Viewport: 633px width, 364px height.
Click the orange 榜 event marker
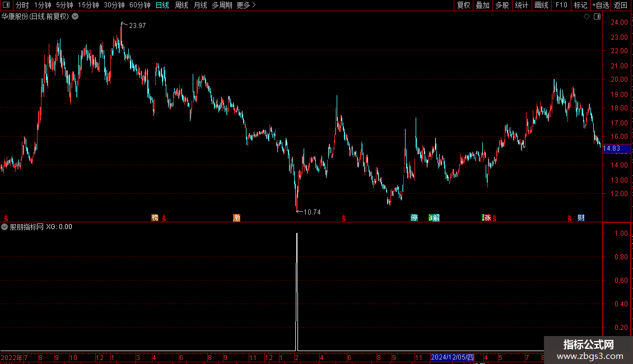point(155,218)
